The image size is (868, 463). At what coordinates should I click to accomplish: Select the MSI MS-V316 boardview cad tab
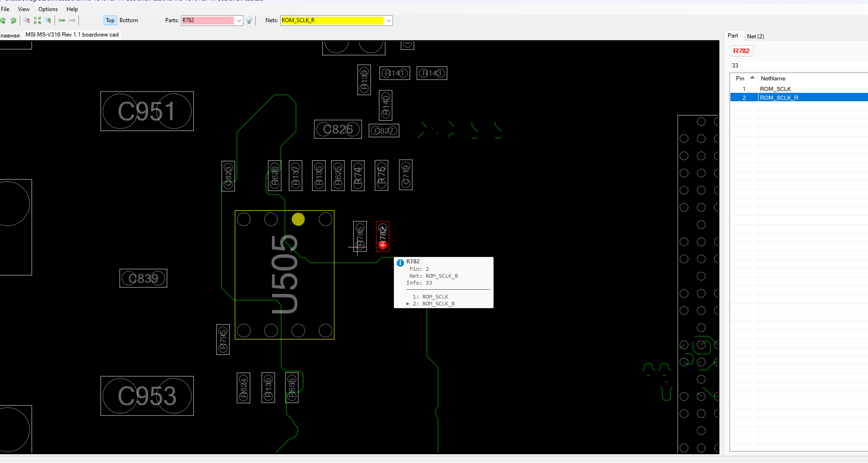point(72,35)
